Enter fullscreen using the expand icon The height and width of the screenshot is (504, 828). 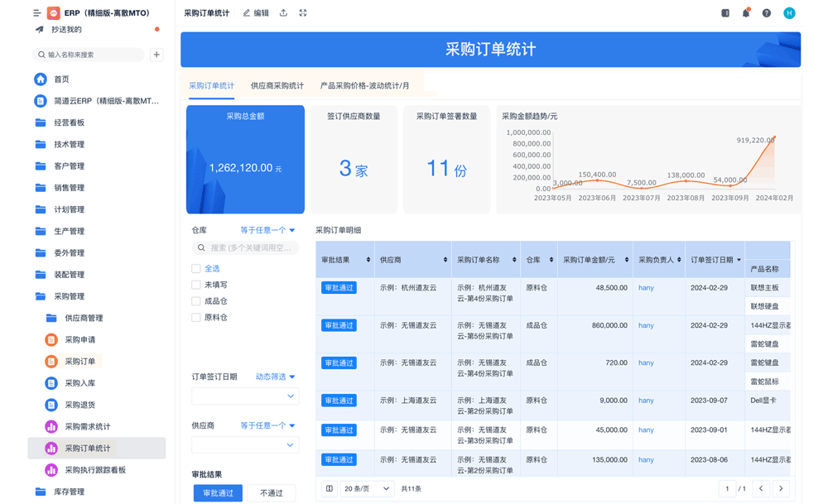coord(302,12)
